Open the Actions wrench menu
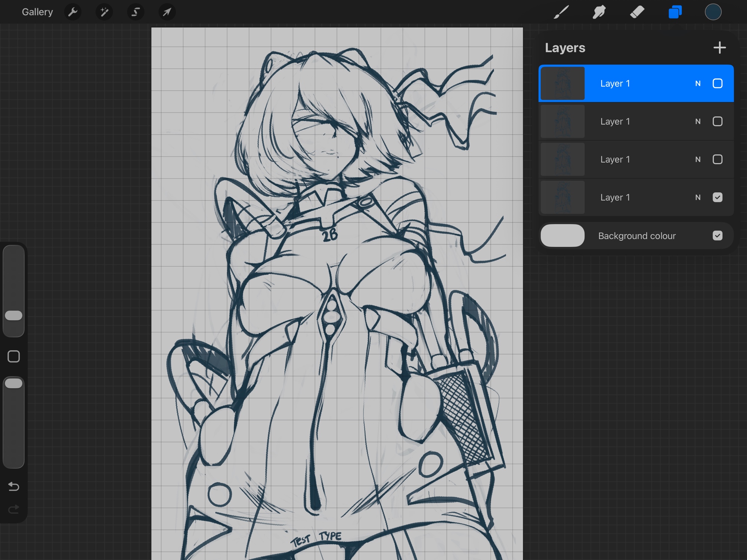 coord(73,12)
